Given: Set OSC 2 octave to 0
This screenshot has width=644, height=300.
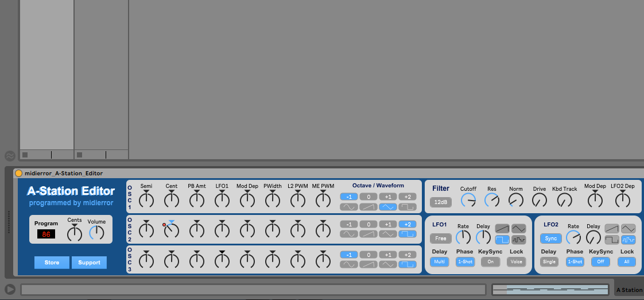Looking at the screenshot, I should click(x=368, y=224).
